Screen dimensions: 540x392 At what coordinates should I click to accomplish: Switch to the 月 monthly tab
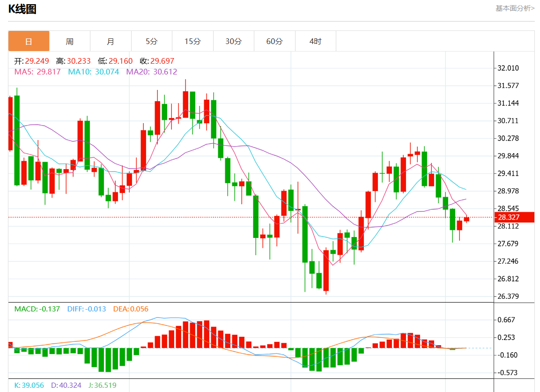(111, 41)
